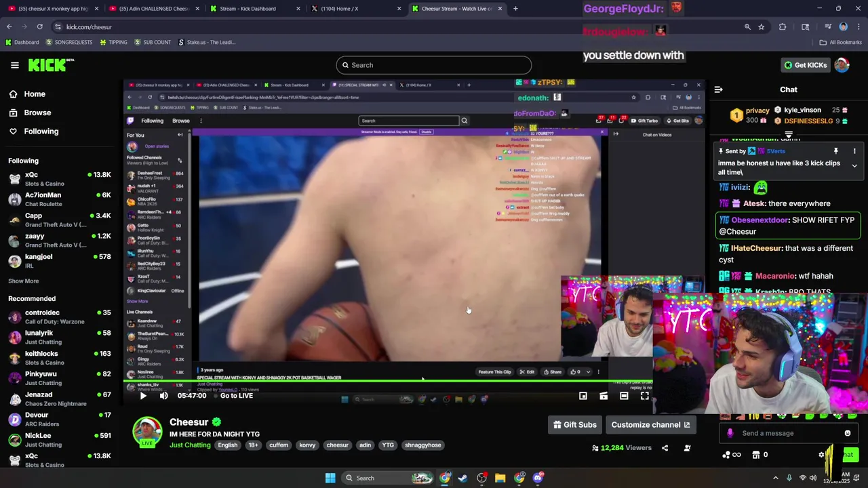The height and width of the screenshot is (488, 868).
Task: Share the stream via share icon
Action: 665,448
